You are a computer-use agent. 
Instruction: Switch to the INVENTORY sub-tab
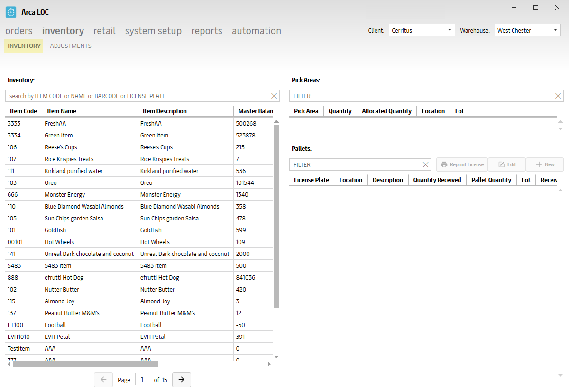24,46
